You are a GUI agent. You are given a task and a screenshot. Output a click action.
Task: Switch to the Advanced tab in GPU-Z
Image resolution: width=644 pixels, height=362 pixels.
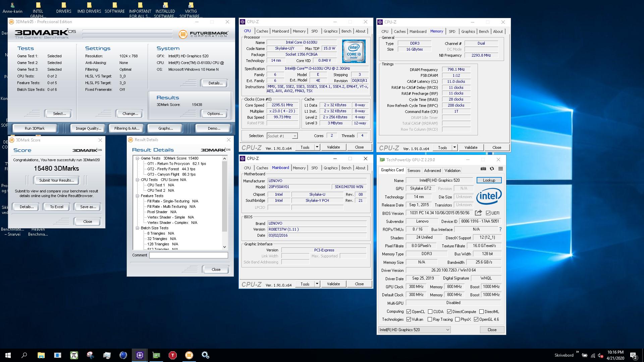432,171
